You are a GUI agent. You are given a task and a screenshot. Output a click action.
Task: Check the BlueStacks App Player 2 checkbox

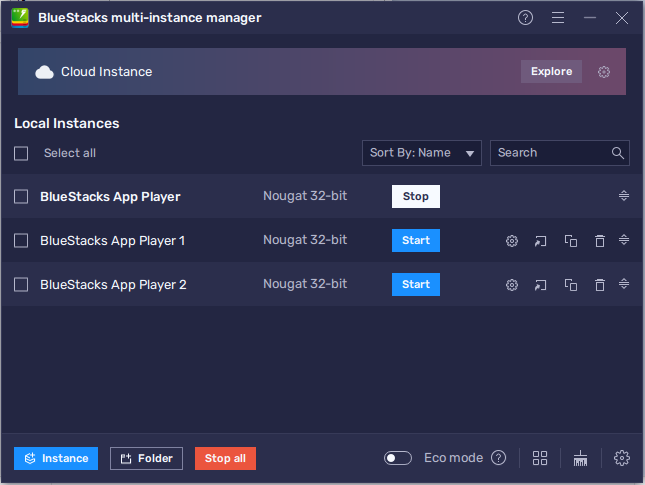[x=21, y=285]
